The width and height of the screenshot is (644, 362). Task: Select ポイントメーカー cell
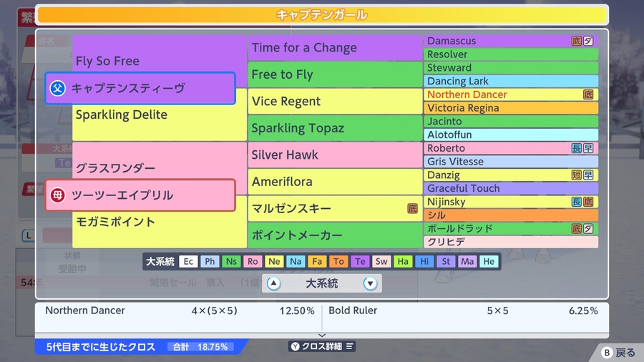(x=335, y=235)
